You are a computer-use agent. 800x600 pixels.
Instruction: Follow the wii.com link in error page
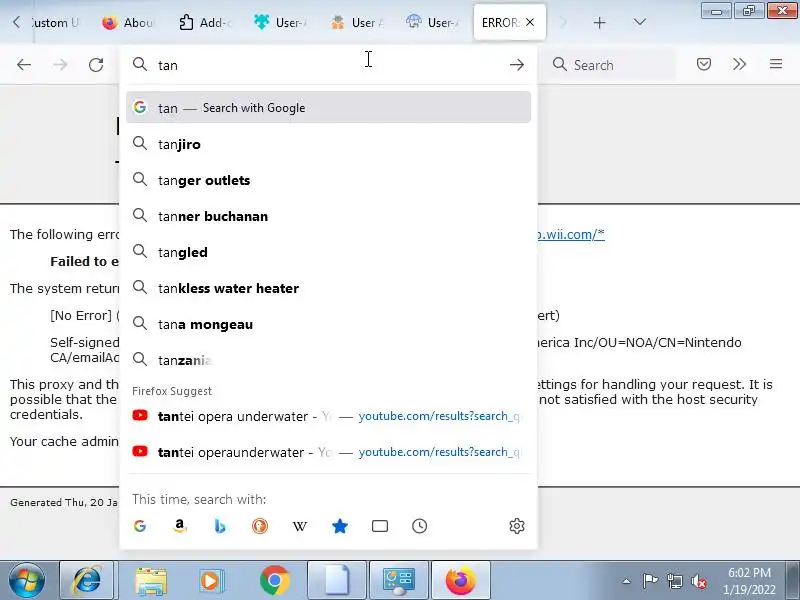pyautogui.click(x=571, y=234)
